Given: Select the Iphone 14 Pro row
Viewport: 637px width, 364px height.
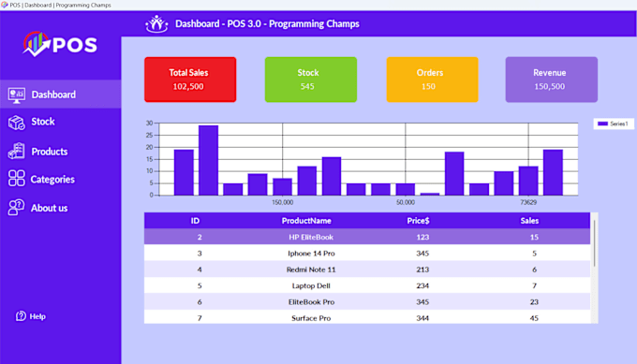Looking at the screenshot, I should pyautogui.click(x=367, y=254).
